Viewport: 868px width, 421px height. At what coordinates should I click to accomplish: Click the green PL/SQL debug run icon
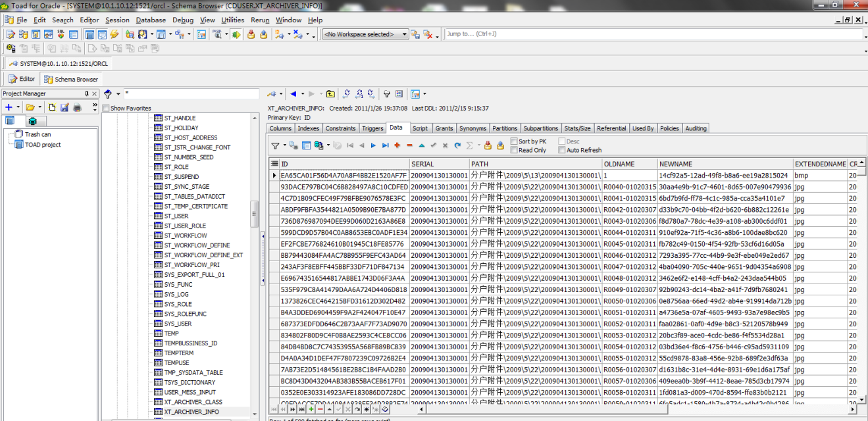pos(236,34)
